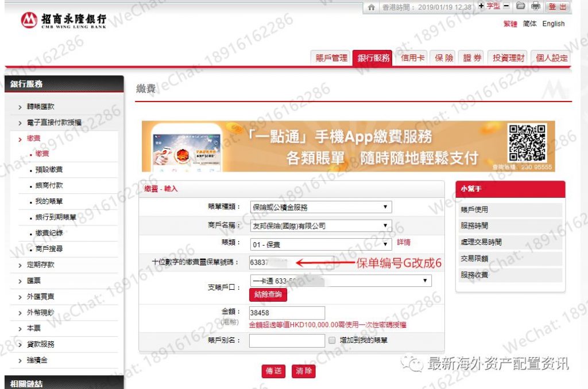The height and width of the screenshot is (389, 588).
Task: Click the policy number input field
Action: (x=291, y=262)
